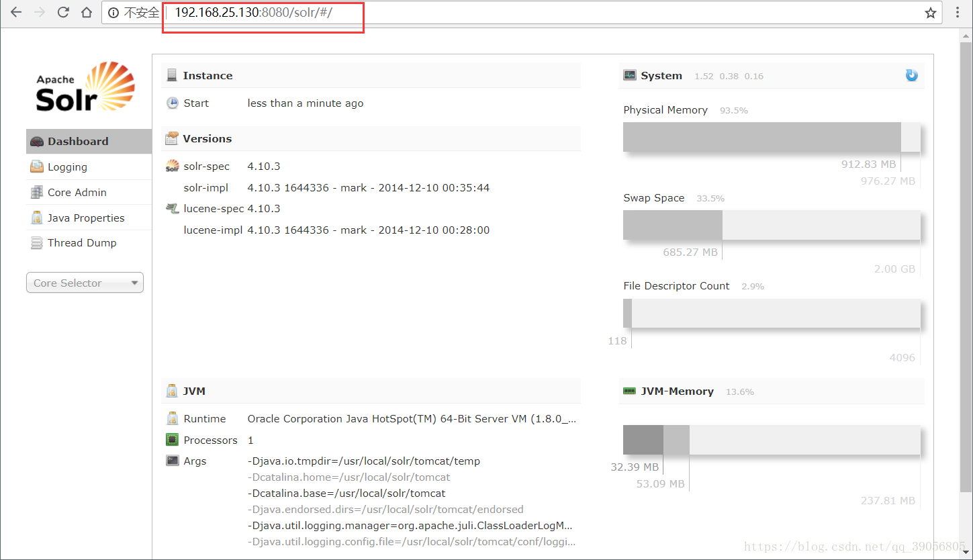
Task: Open the browser three-dot menu
Action: (x=958, y=13)
